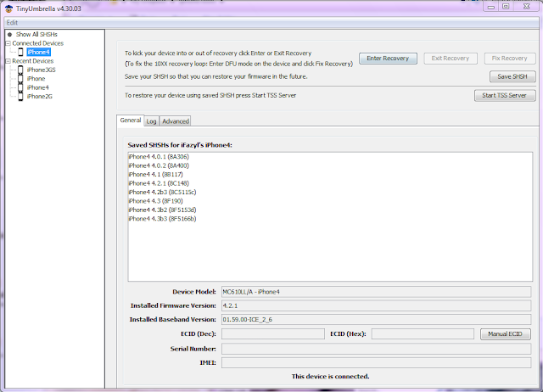Select SHSH entry iPhone4 4.3 (8F190)
Image resolution: width=543 pixels, height=392 pixels.
click(155, 201)
